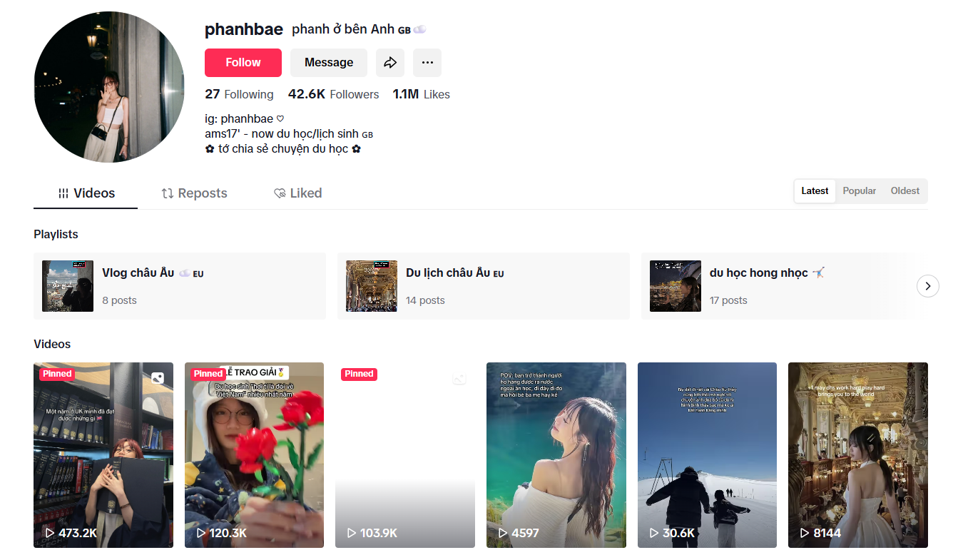Open the three-dots more options menu
This screenshot has height=560, width=958.
click(x=427, y=63)
